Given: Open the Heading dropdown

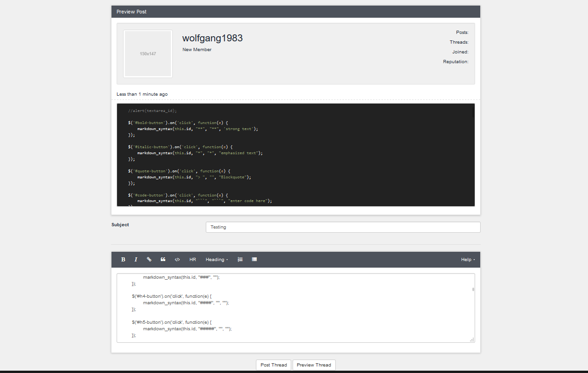Looking at the screenshot, I should 217,260.
